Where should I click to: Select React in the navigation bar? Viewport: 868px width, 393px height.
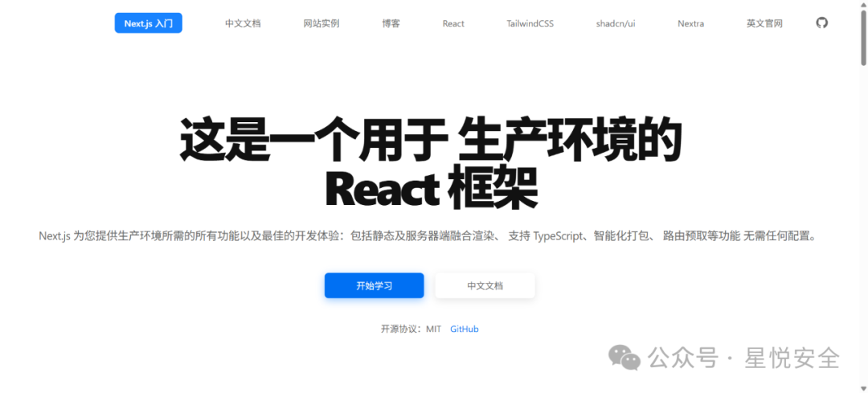(453, 23)
